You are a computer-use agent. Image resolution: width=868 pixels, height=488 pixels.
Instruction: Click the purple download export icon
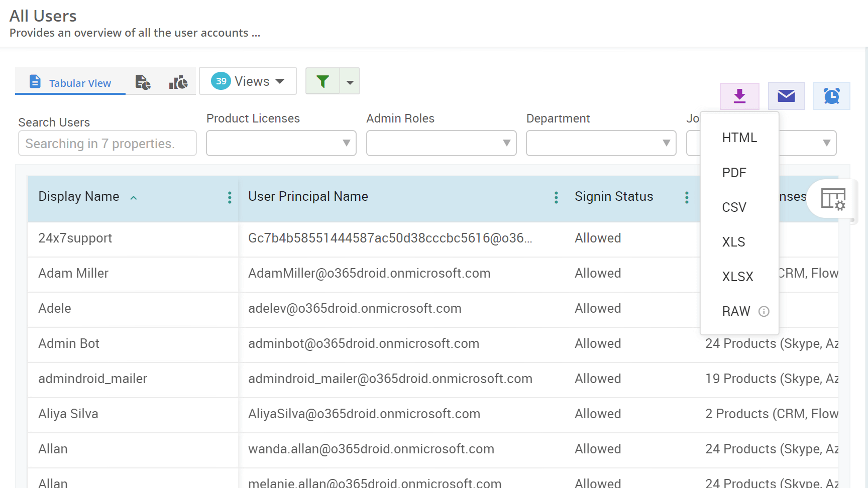click(x=739, y=96)
